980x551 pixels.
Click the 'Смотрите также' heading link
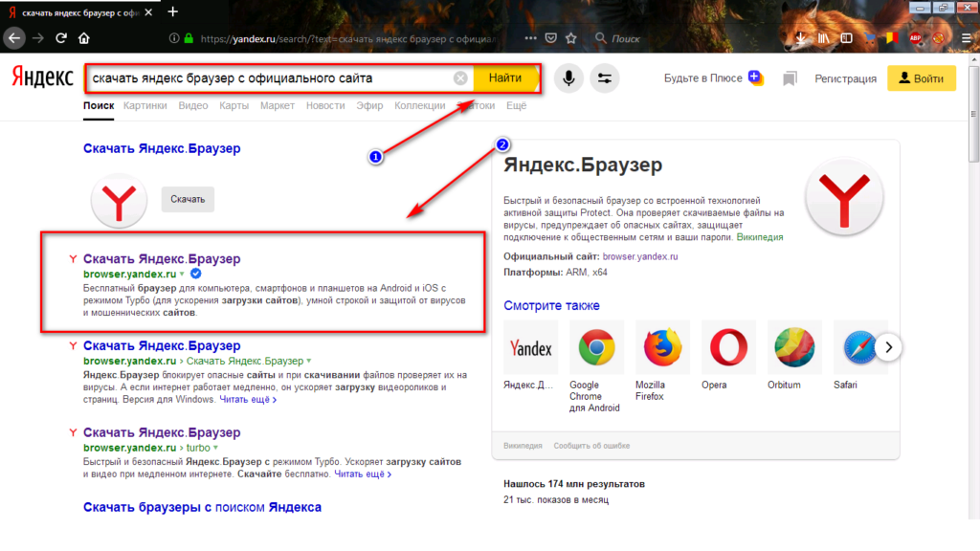point(551,305)
